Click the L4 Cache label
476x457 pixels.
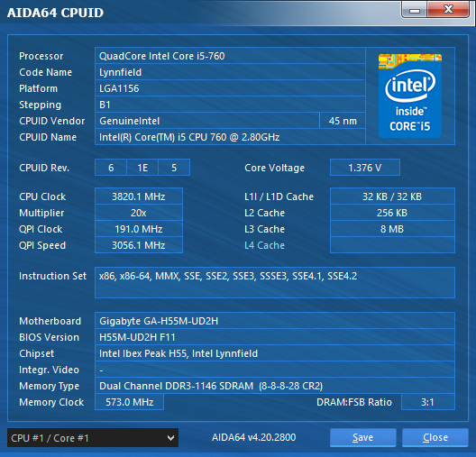264,245
